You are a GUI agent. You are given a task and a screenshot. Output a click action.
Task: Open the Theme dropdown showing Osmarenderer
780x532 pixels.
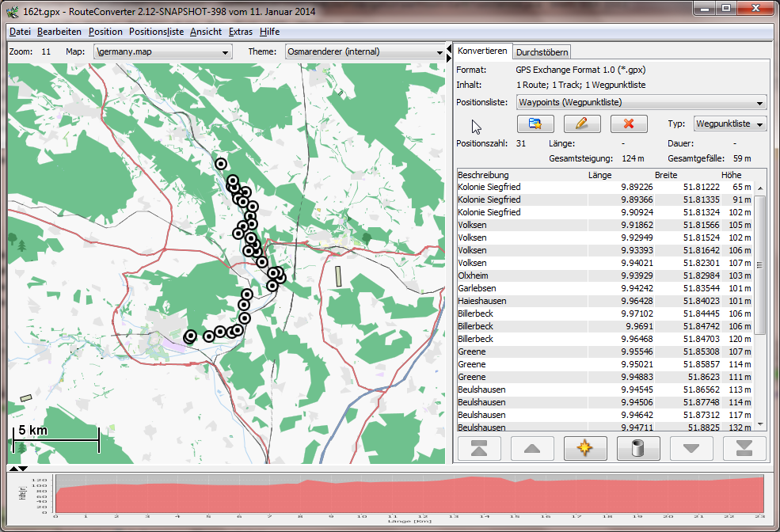(364, 52)
